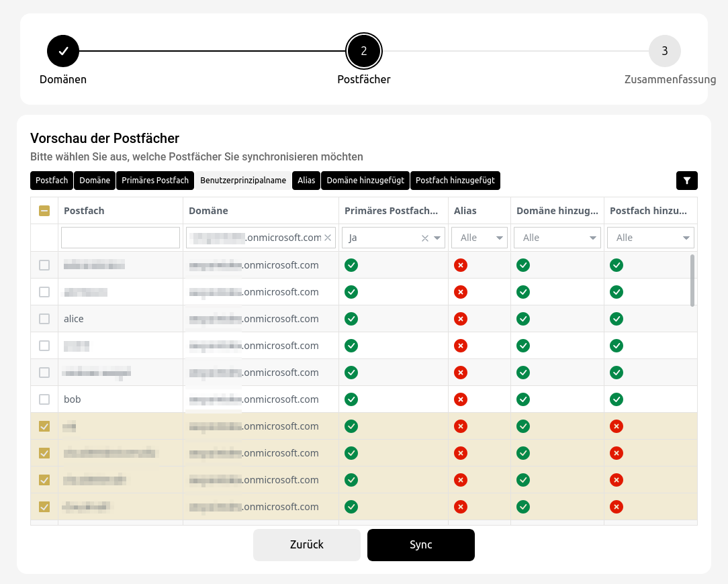Viewport: 728px width, 584px height.
Task: Click the Zurück button
Action: tap(307, 544)
